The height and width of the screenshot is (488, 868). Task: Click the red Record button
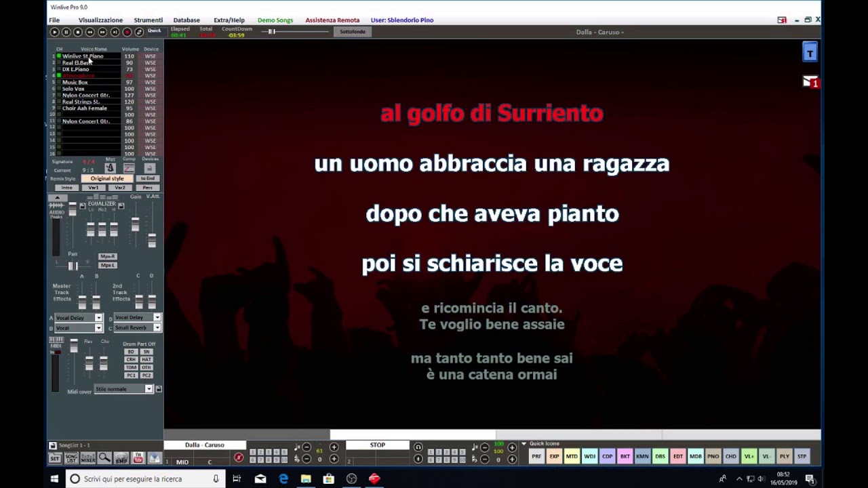click(127, 32)
